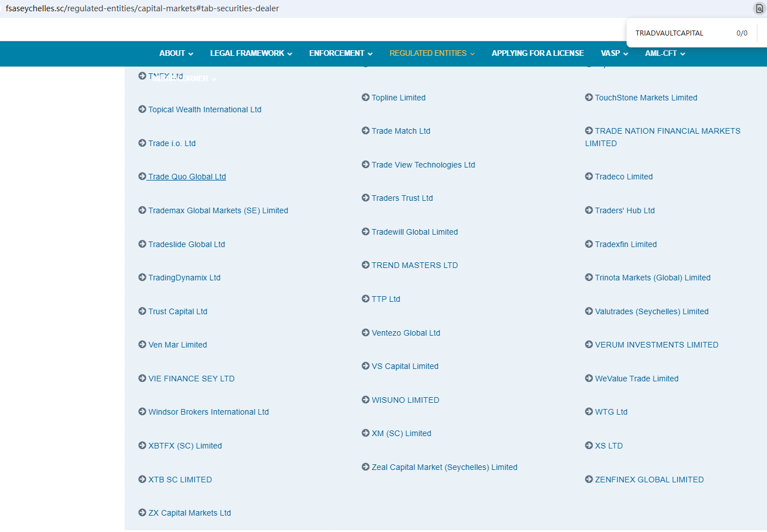Screen dimensions: 767x532
Task: Click arrow icon beside Trade View Technologies Ltd
Action: tap(365, 165)
